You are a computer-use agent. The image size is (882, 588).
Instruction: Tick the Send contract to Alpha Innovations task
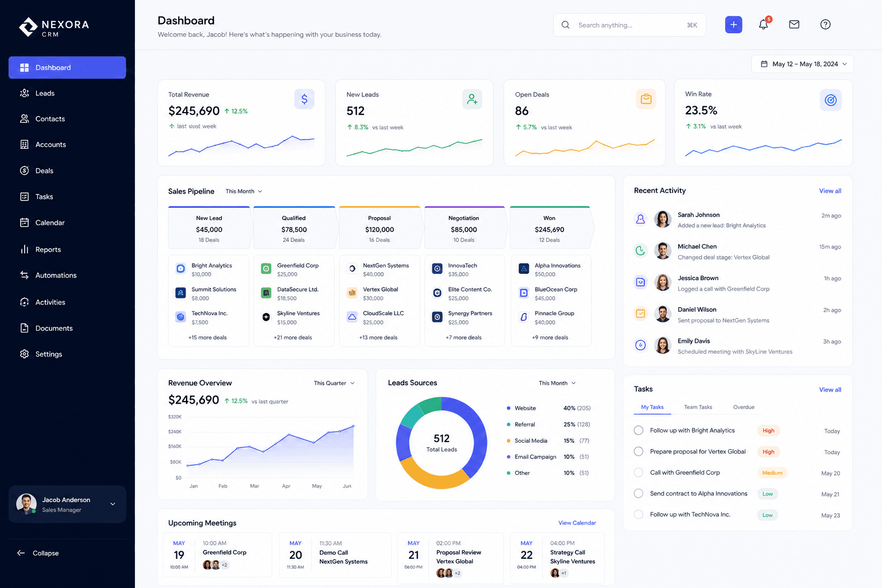tap(639, 493)
